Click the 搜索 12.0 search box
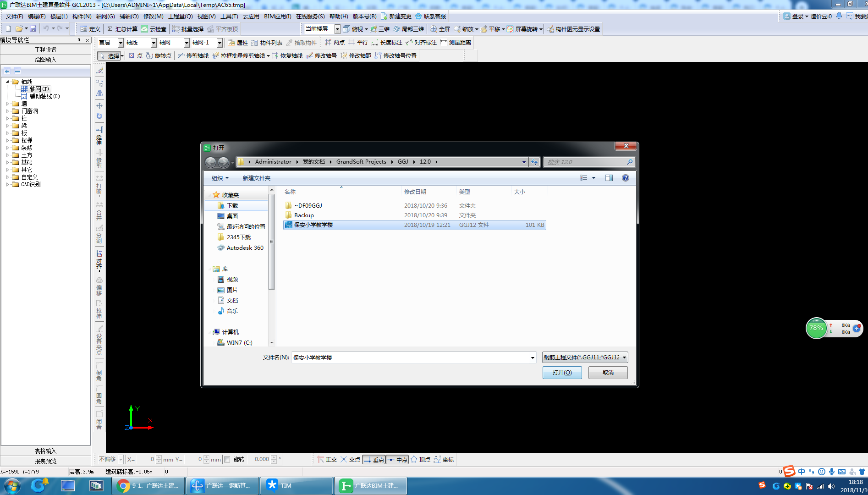 coord(589,162)
